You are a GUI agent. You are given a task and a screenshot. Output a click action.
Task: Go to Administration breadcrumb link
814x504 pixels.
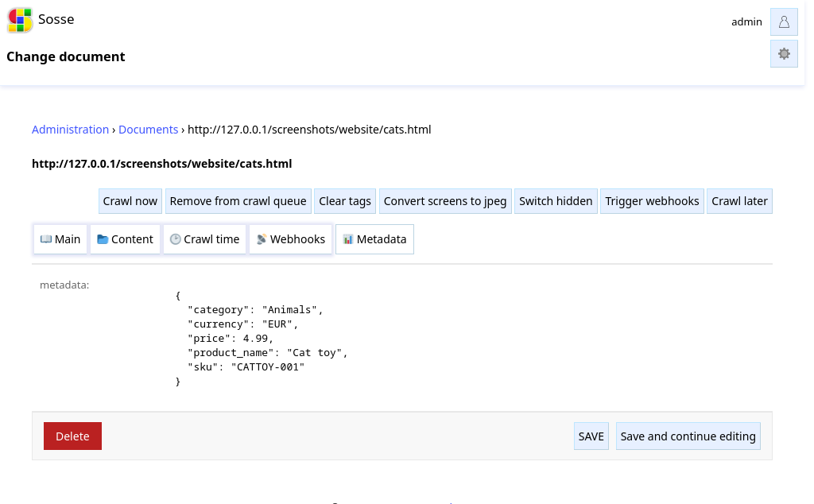(x=70, y=130)
